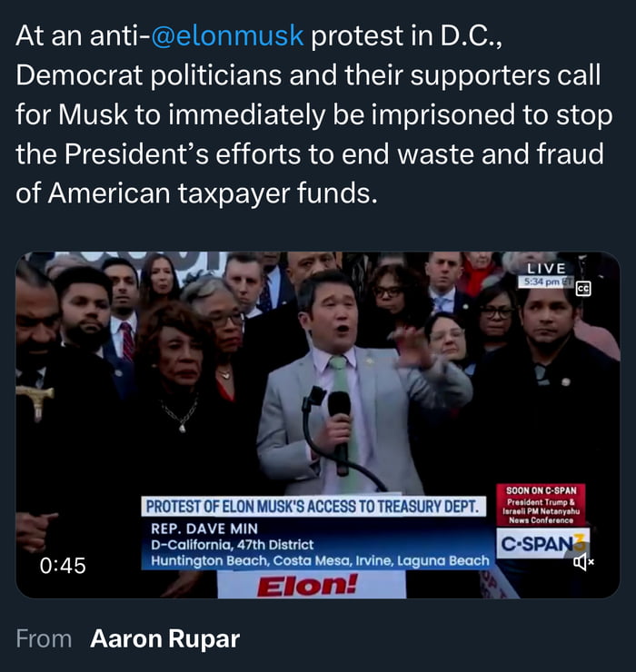The height and width of the screenshot is (672, 636).
Task: Click the LIVE badge on the video
Action: point(546,269)
